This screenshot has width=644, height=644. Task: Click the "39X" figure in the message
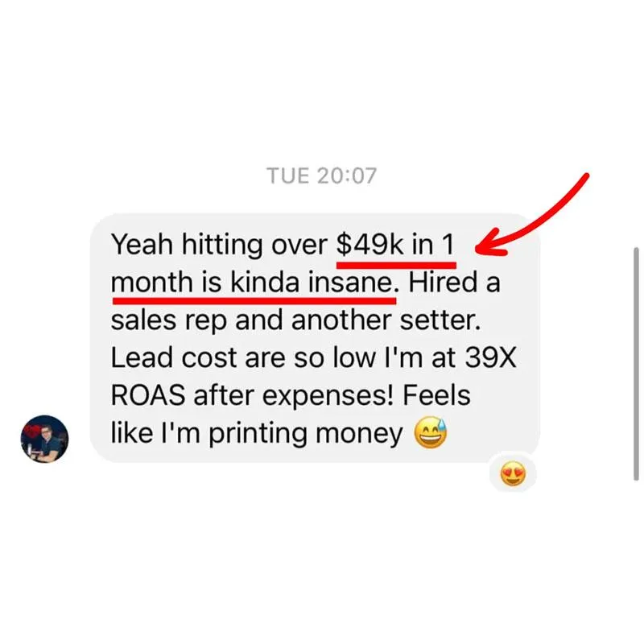click(x=490, y=357)
